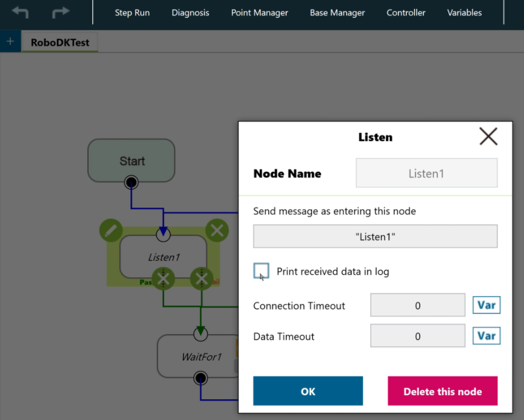Open Point Manager
Screen dimensions: 524x420
coord(259,12)
